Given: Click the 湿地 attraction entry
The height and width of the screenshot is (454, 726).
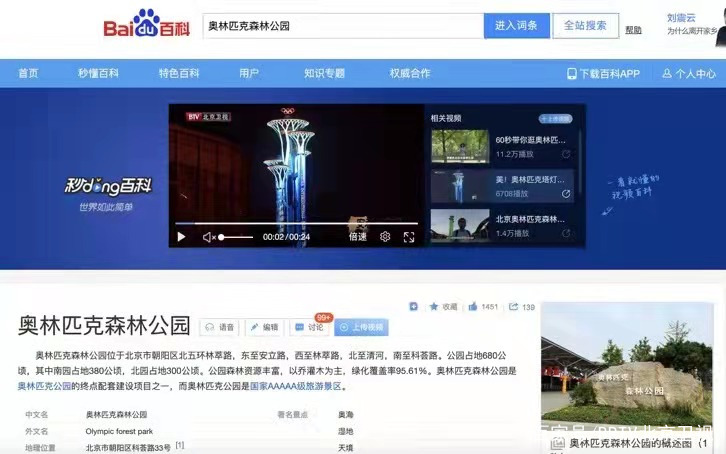Looking at the screenshot, I should click(345, 431).
